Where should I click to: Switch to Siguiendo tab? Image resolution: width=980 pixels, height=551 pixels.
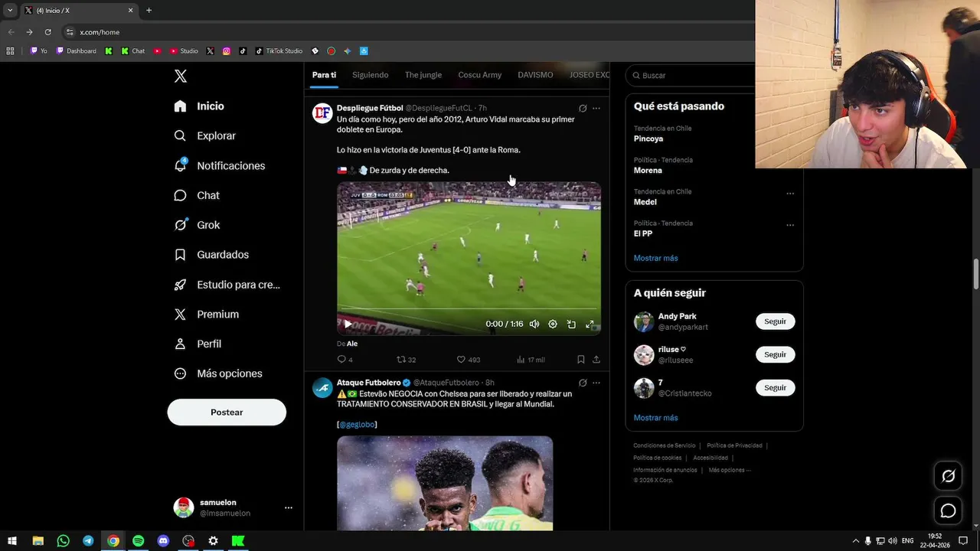[x=371, y=75]
